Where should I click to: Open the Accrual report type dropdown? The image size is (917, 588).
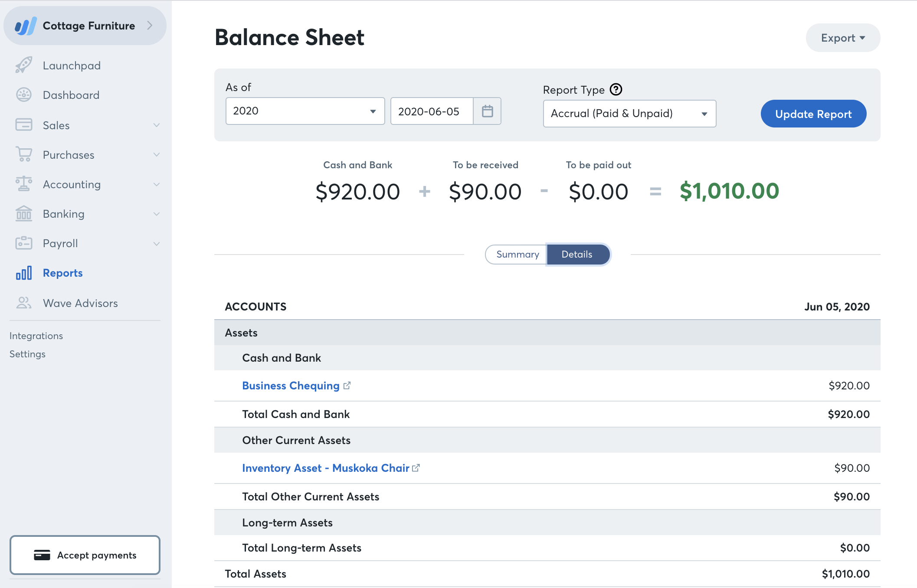pyautogui.click(x=629, y=114)
